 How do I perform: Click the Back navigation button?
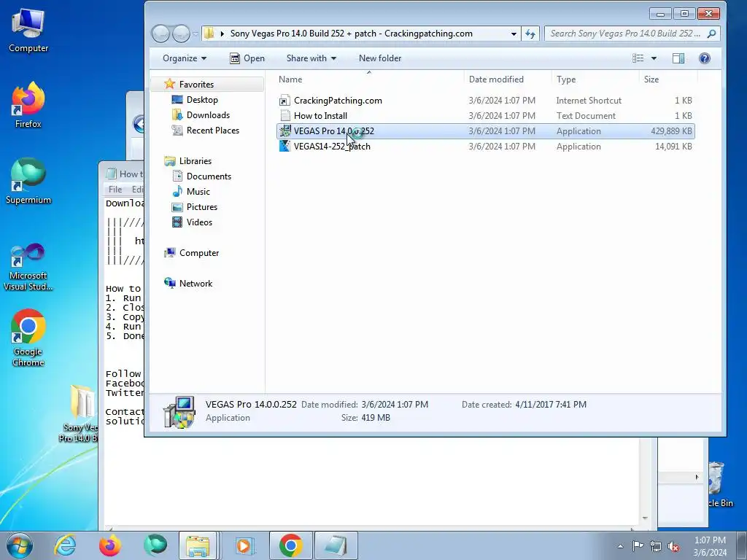click(160, 34)
